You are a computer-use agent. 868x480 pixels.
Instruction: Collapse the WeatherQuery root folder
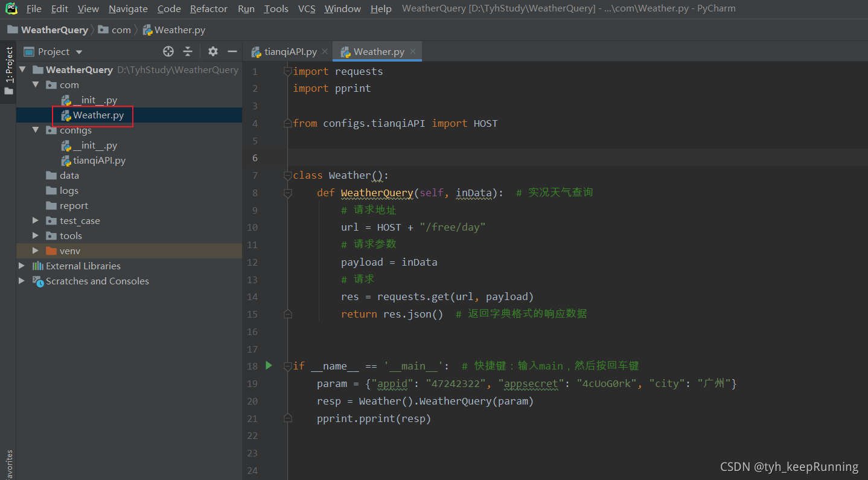click(22, 69)
